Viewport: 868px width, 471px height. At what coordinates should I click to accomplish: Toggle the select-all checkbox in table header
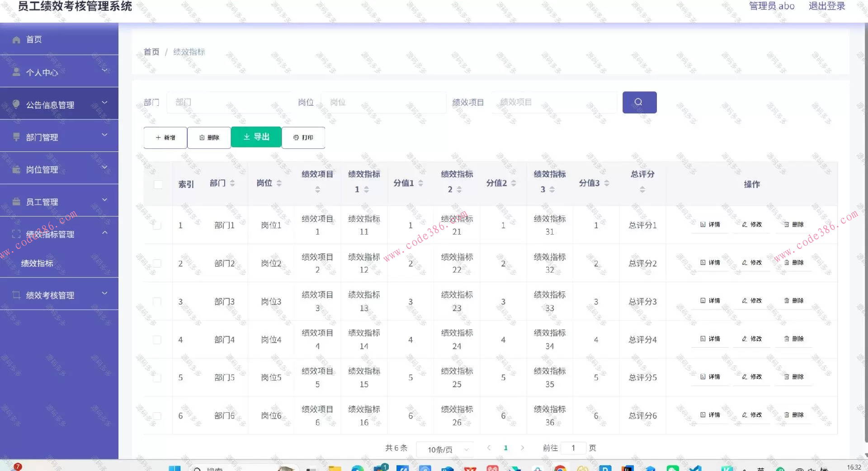coord(158,184)
